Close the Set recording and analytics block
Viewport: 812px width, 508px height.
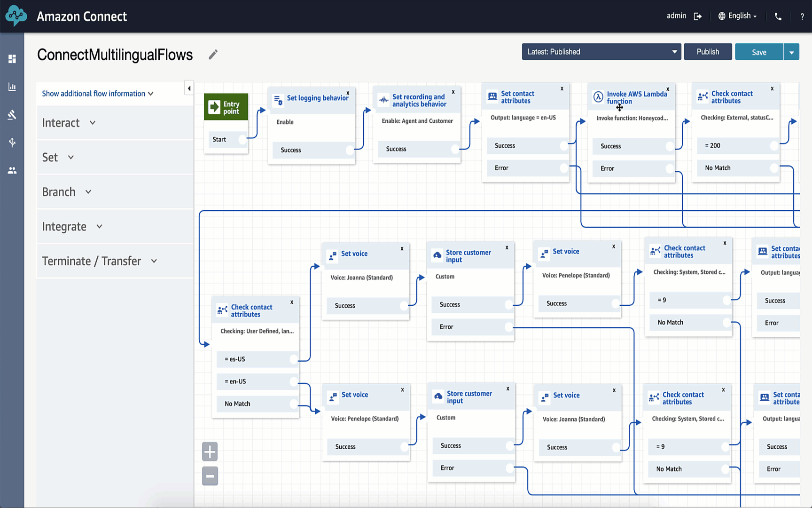tap(453, 92)
